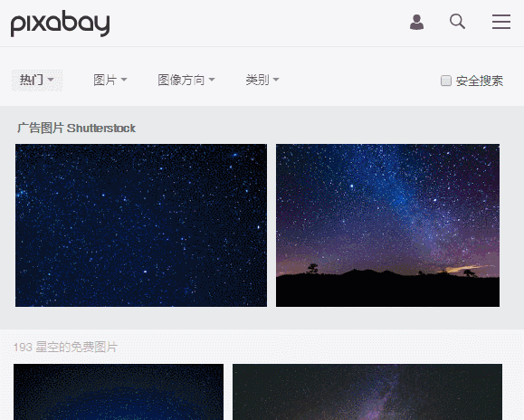Open the 广告图片 Shutterstock link
Image resolution: width=524 pixels, height=420 pixels.
[x=76, y=128]
